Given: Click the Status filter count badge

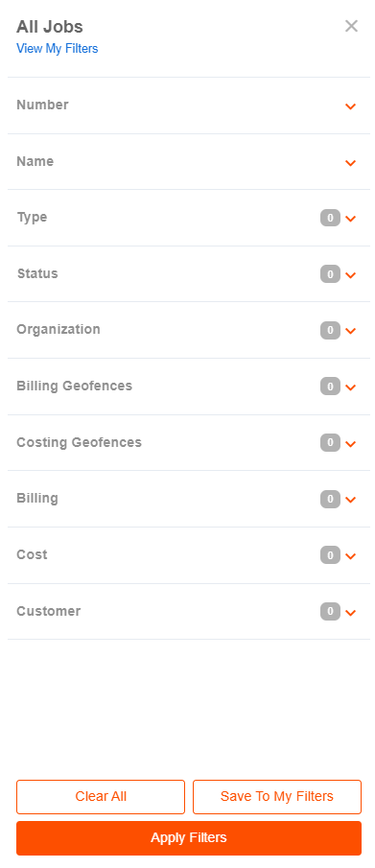Looking at the screenshot, I should [x=330, y=274].
